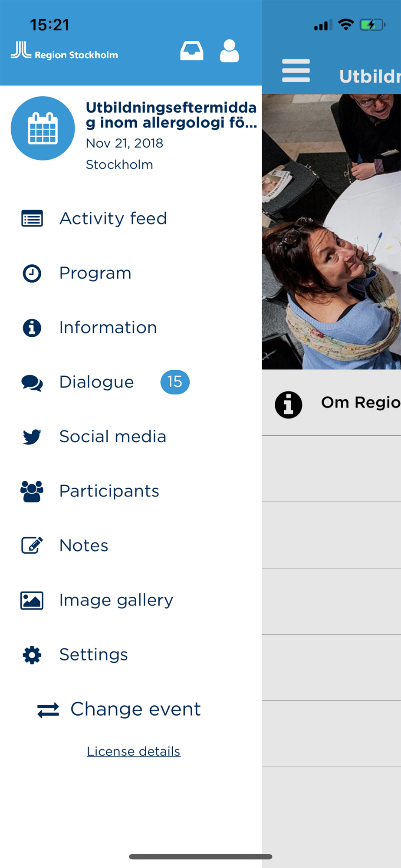Tap the Image gallery picture icon
Image resolution: width=401 pixels, height=868 pixels.
[x=32, y=601]
